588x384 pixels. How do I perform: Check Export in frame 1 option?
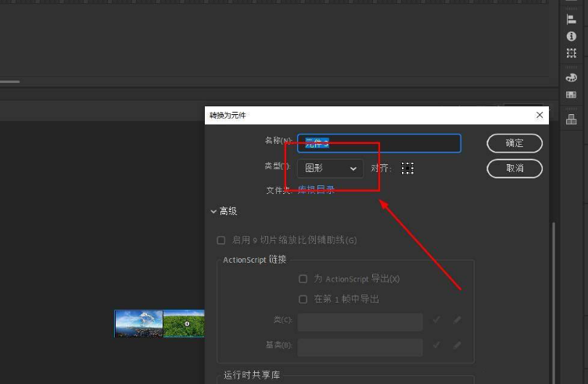pos(303,300)
